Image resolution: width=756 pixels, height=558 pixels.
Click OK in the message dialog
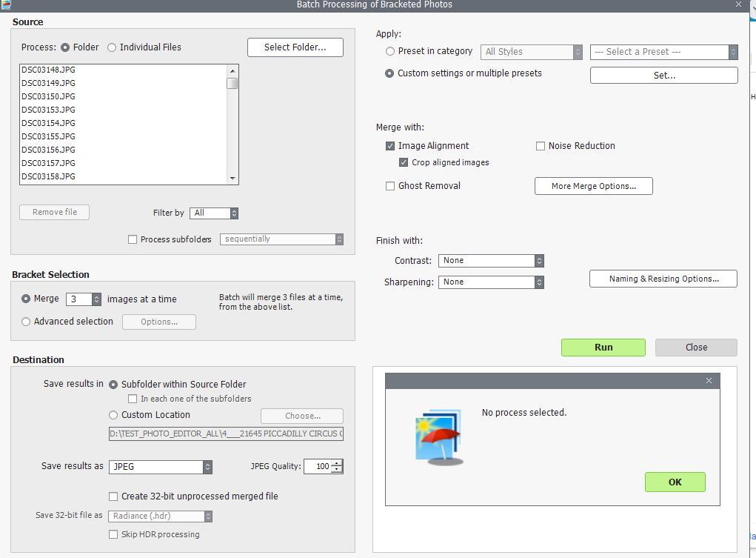675,482
